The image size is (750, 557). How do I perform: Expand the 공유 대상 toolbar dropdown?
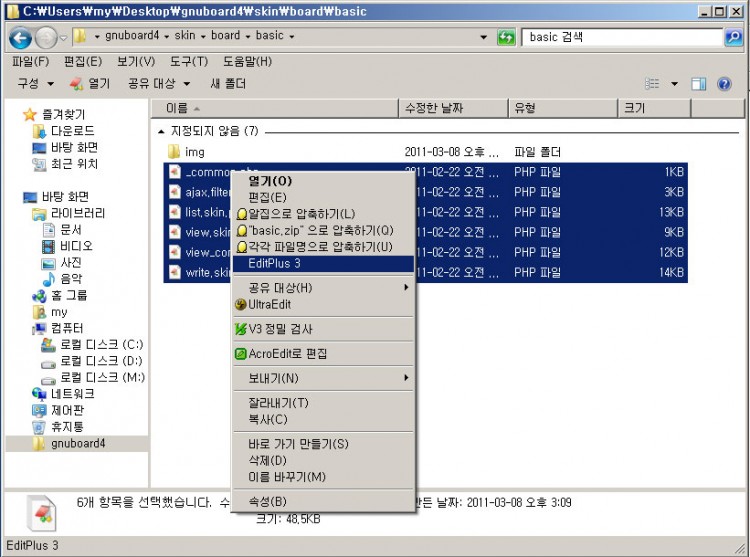(187, 84)
